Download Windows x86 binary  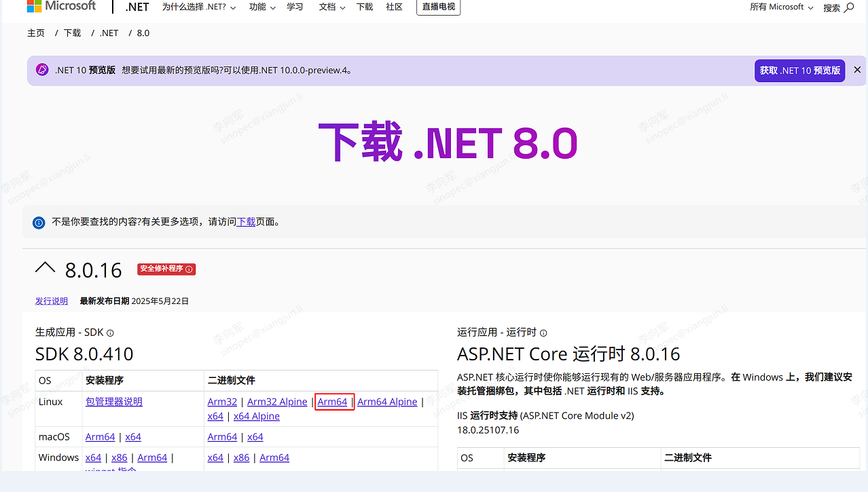coord(242,457)
